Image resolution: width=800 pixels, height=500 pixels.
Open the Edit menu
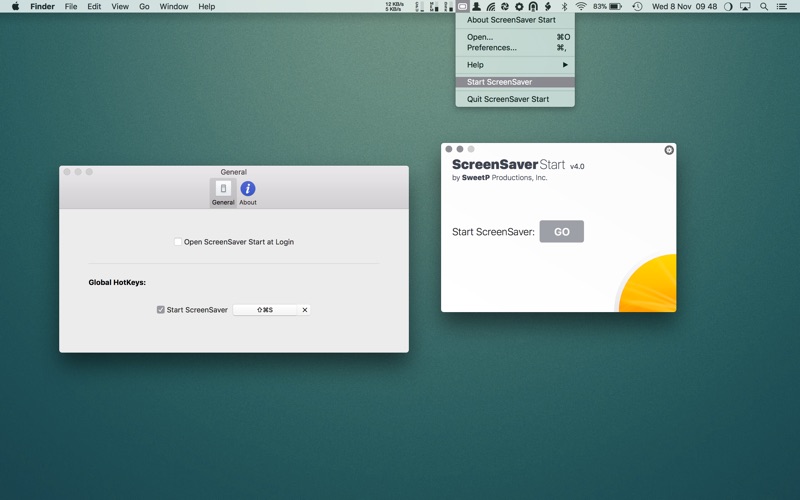point(94,7)
